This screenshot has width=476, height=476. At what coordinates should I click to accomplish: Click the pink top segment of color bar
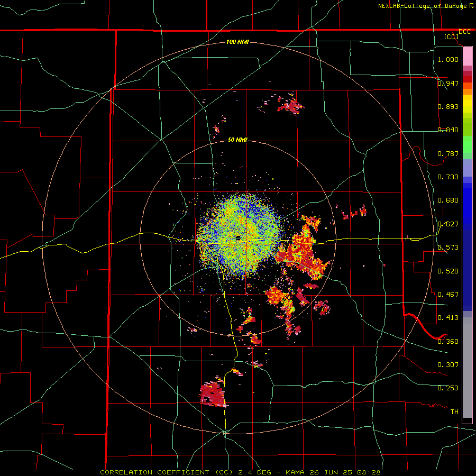[x=467, y=57]
